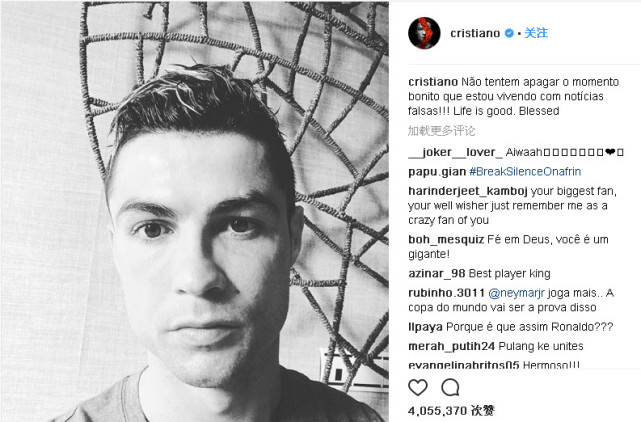Open the boh_mesquiz user profile

[x=446, y=239]
